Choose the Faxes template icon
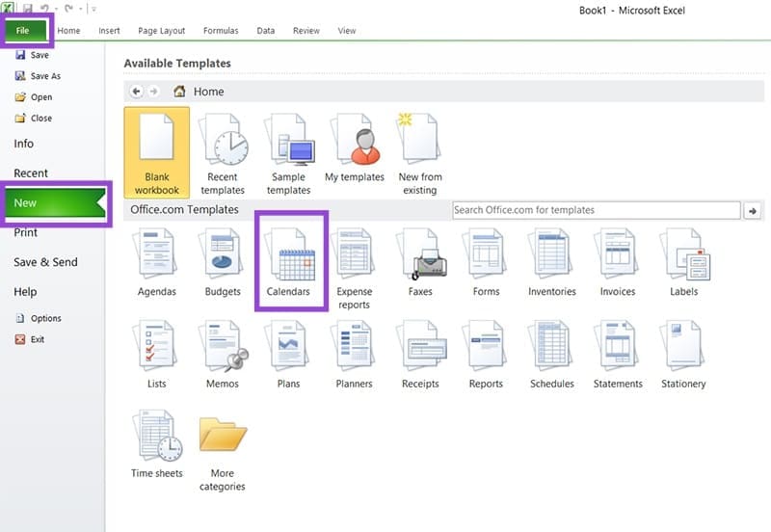This screenshot has width=771, height=532. (x=420, y=262)
